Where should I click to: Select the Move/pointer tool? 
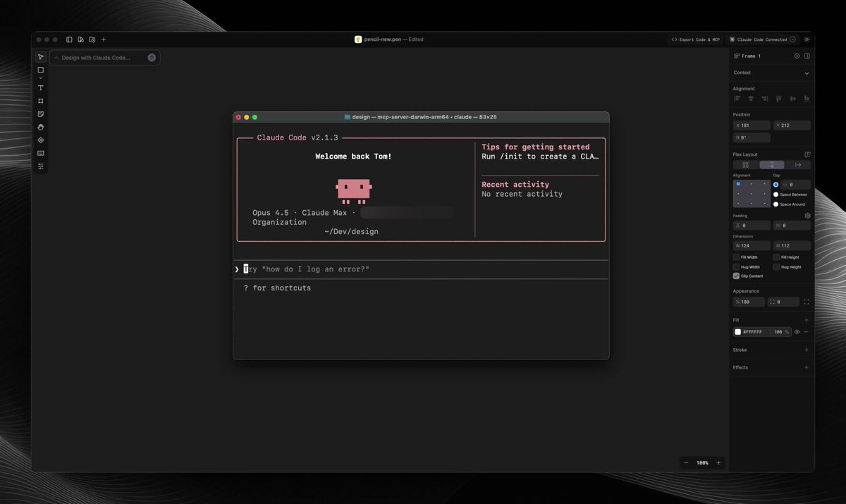(41, 57)
